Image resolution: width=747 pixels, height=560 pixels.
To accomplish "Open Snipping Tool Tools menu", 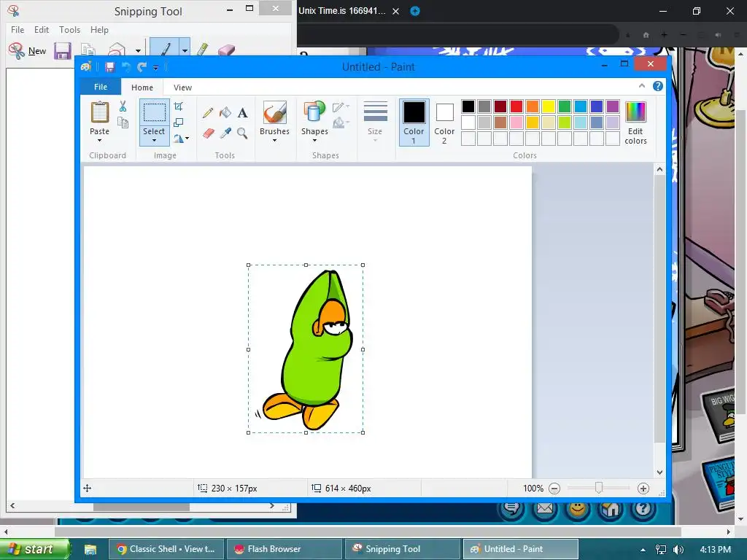I will click(69, 29).
